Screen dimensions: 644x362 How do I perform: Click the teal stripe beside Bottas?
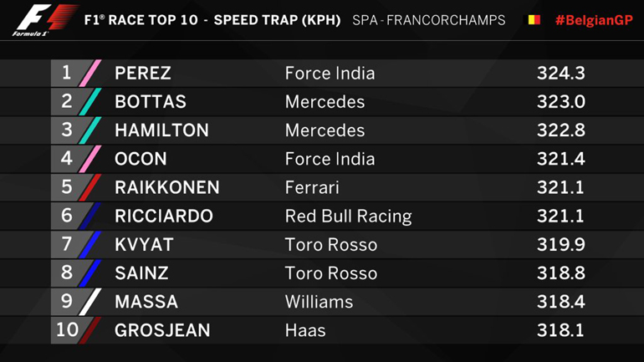[92, 102]
